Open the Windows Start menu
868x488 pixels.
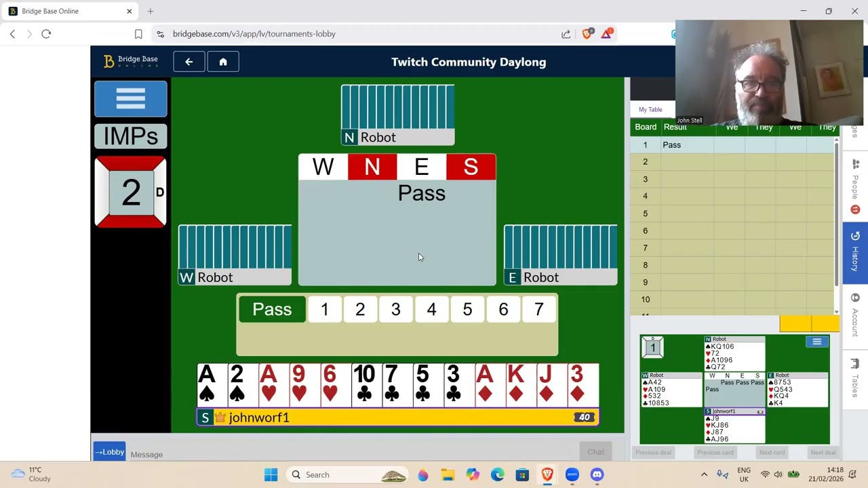click(x=271, y=474)
